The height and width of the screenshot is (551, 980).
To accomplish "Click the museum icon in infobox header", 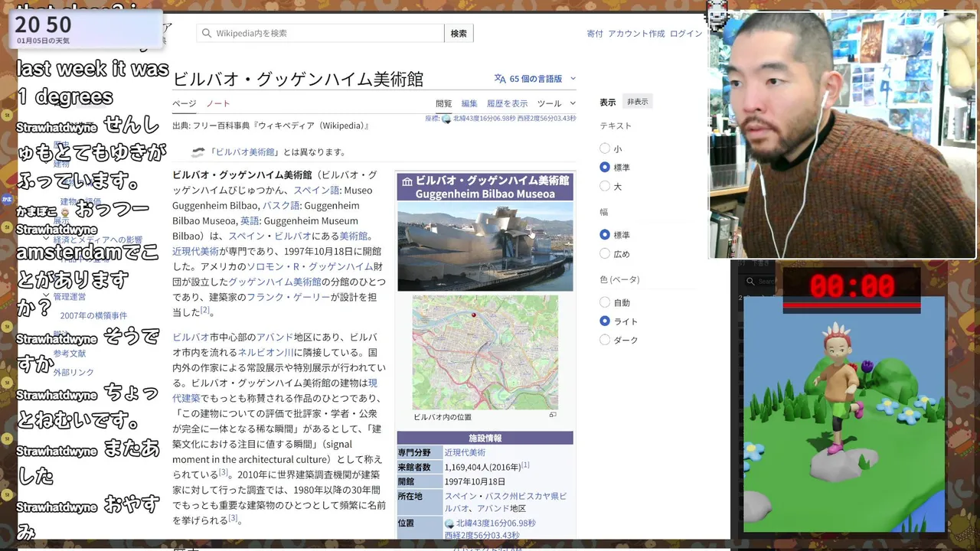I will (x=407, y=181).
